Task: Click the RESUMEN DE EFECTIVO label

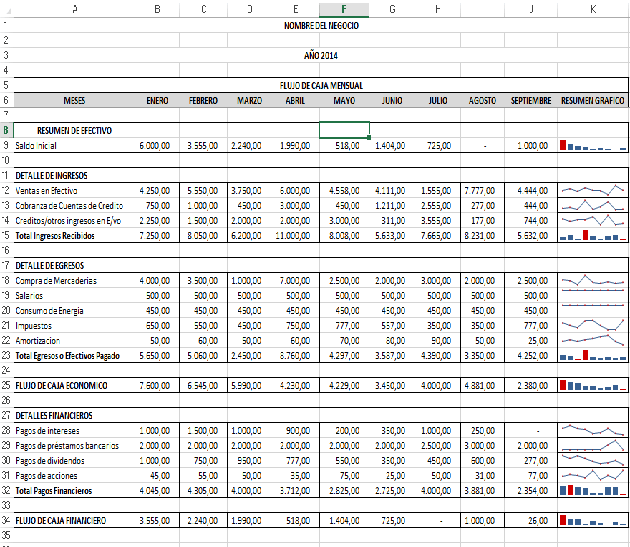Action: coord(74,130)
